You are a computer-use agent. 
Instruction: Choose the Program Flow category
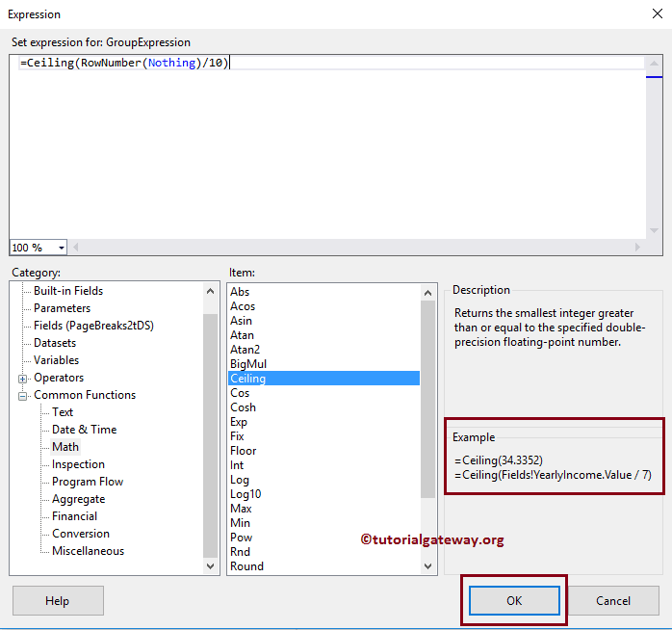click(x=88, y=482)
